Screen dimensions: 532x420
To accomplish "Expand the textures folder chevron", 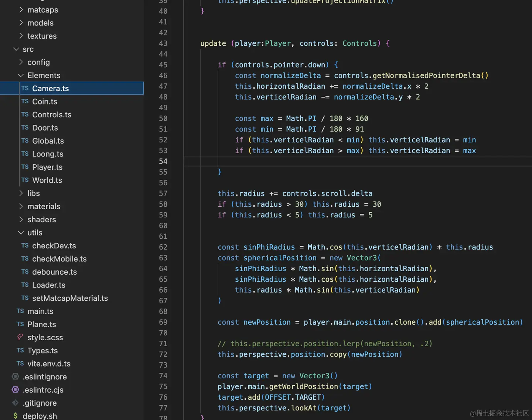I will click(21, 36).
